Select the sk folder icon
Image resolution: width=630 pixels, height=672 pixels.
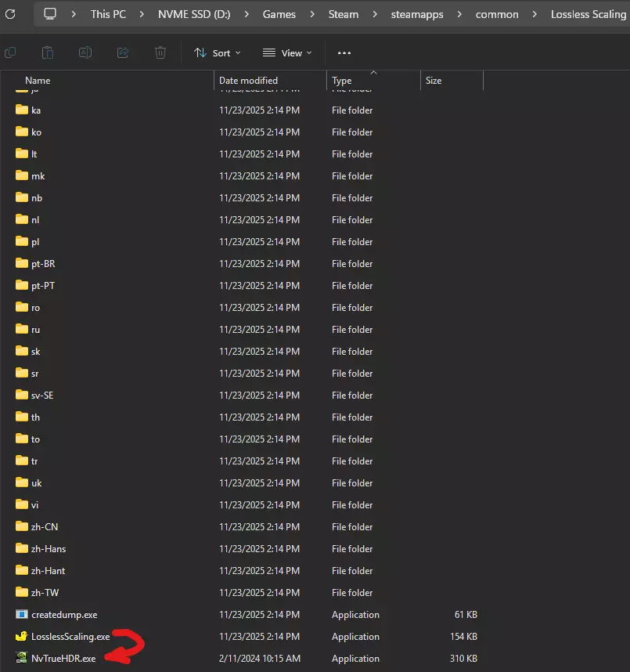click(21, 351)
